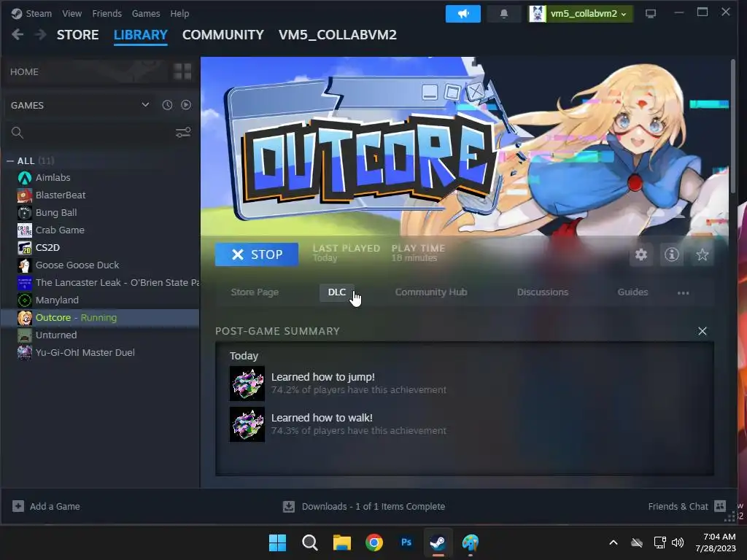Show hidden system tray icons
Screen dimensions: 747x560
[613, 542]
